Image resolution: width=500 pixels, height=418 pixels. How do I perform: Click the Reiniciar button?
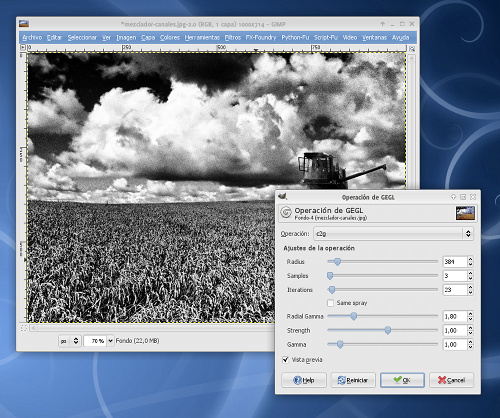pos(353,380)
